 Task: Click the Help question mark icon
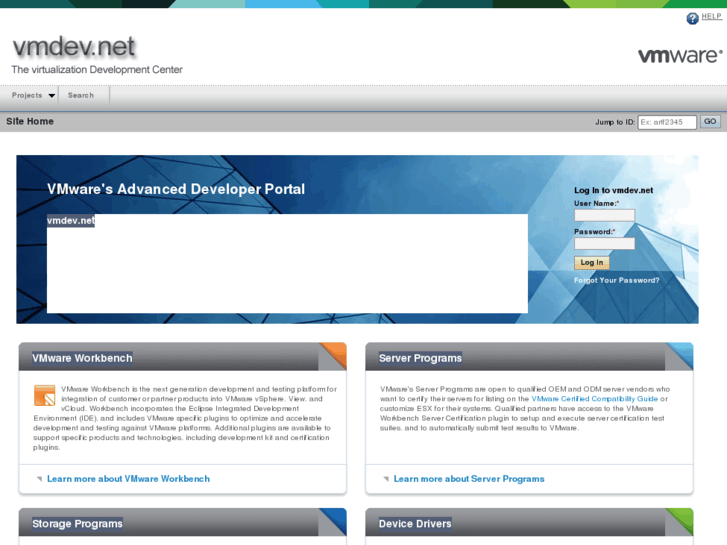[692, 18]
